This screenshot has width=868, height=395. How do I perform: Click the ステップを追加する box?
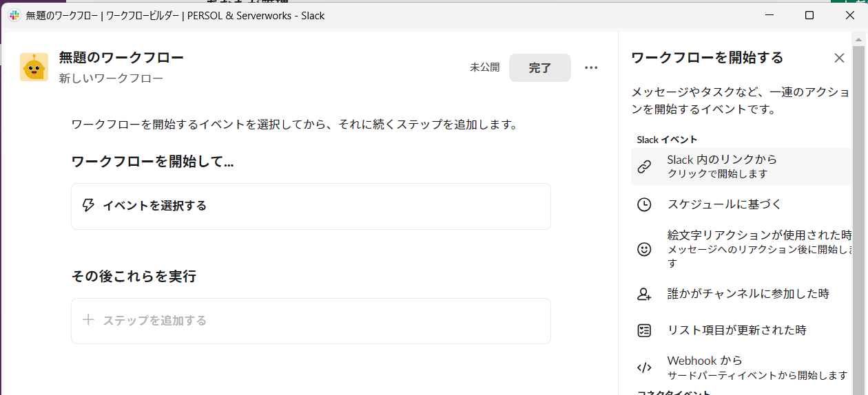311,321
